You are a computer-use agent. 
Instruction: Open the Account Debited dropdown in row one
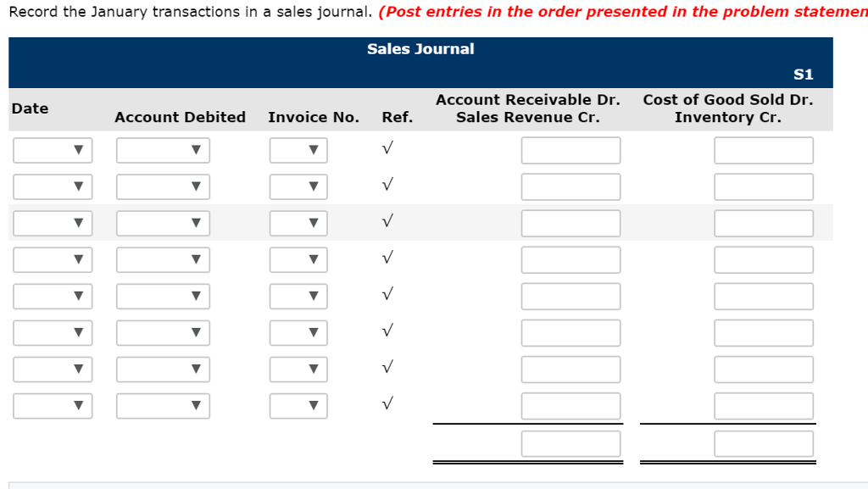(163, 150)
